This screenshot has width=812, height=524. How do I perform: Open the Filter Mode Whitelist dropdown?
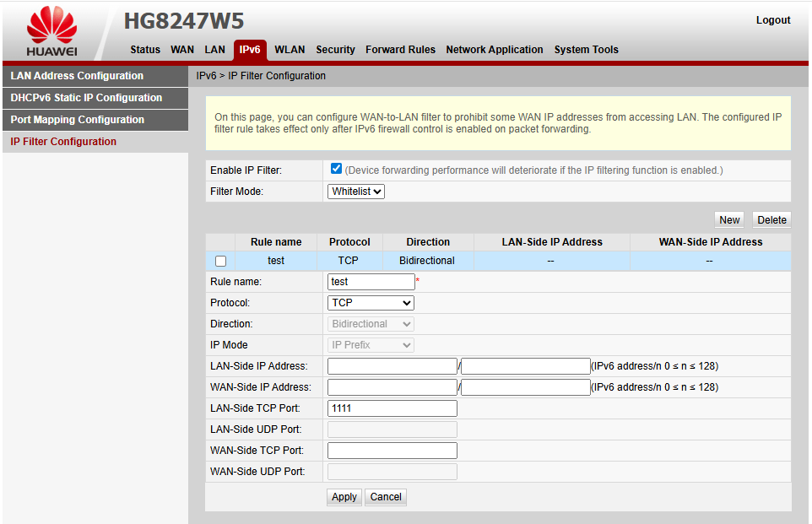click(356, 192)
